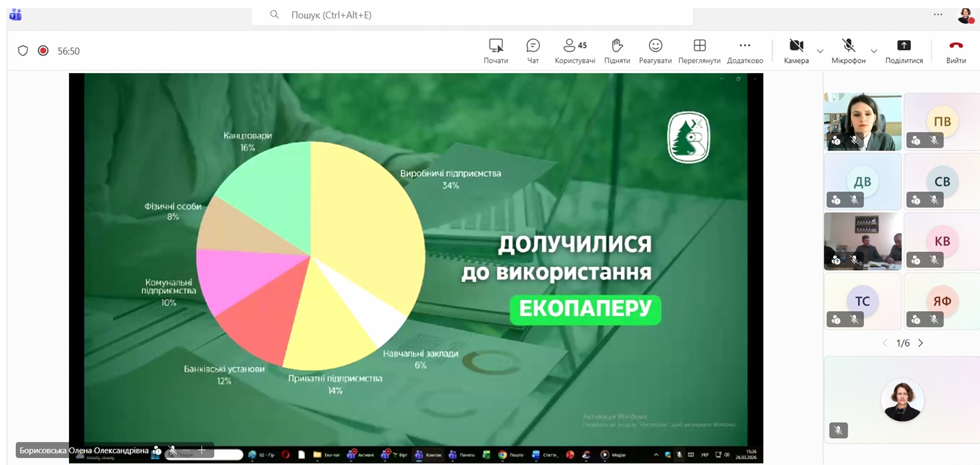Click the Teams logo icon
This screenshot has height=465, width=980.
pyautogui.click(x=15, y=14)
